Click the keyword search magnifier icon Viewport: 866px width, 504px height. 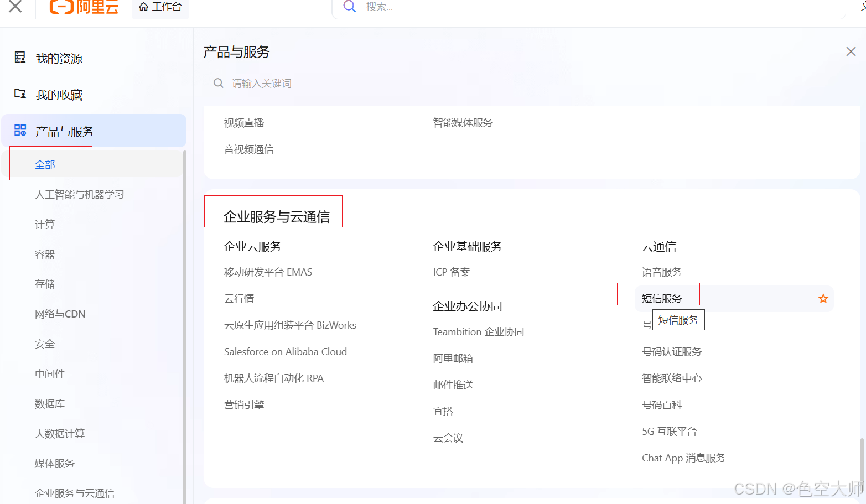pyautogui.click(x=219, y=83)
